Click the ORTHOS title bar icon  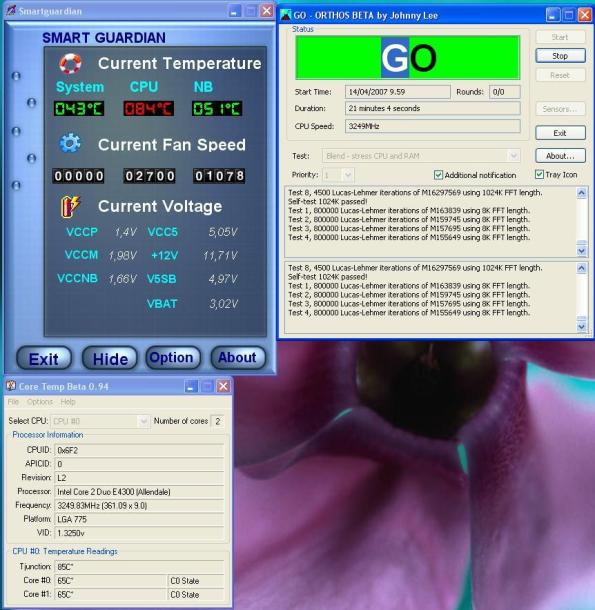[286, 15]
